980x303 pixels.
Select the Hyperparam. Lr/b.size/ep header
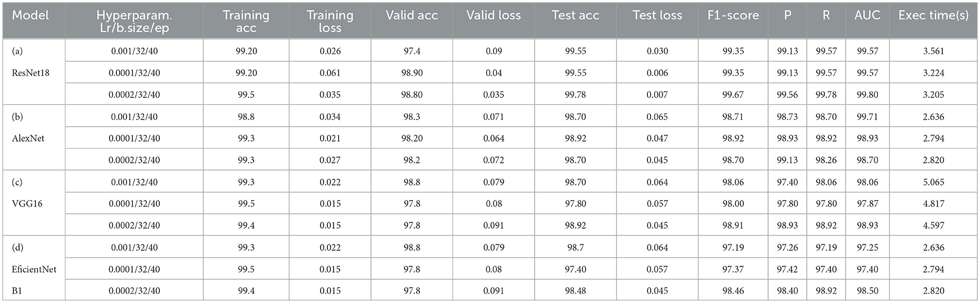coord(134,22)
